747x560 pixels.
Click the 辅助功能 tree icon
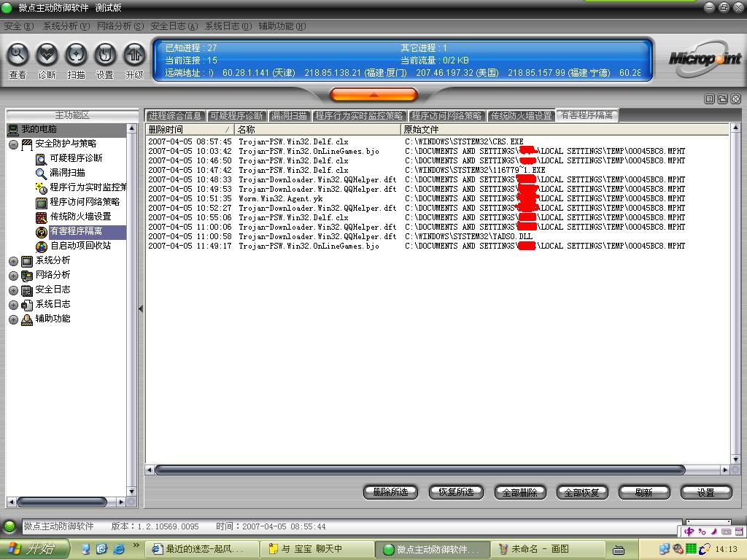27,319
